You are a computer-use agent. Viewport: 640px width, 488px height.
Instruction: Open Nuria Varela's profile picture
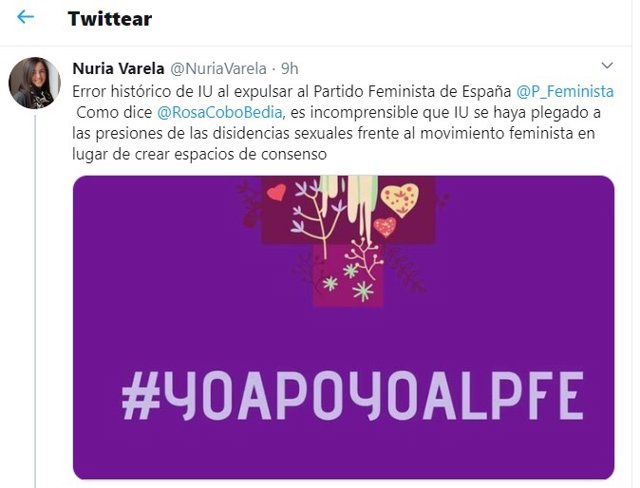[35, 83]
